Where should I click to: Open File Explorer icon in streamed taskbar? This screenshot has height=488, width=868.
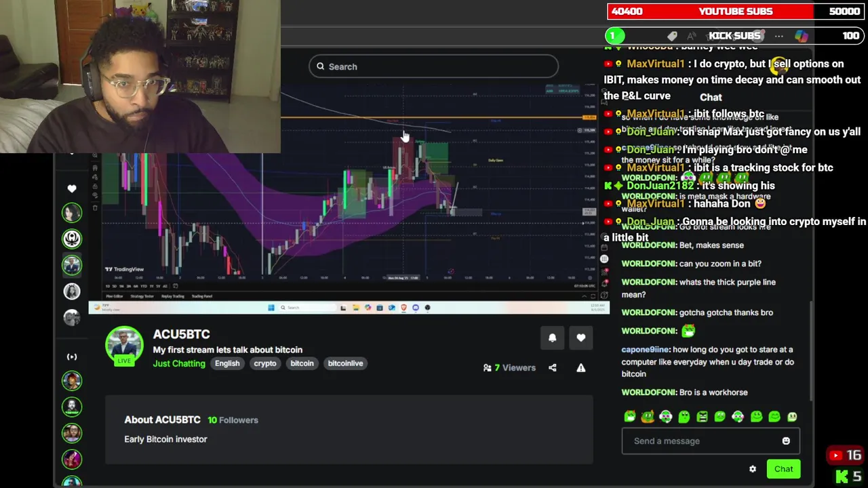(356, 308)
